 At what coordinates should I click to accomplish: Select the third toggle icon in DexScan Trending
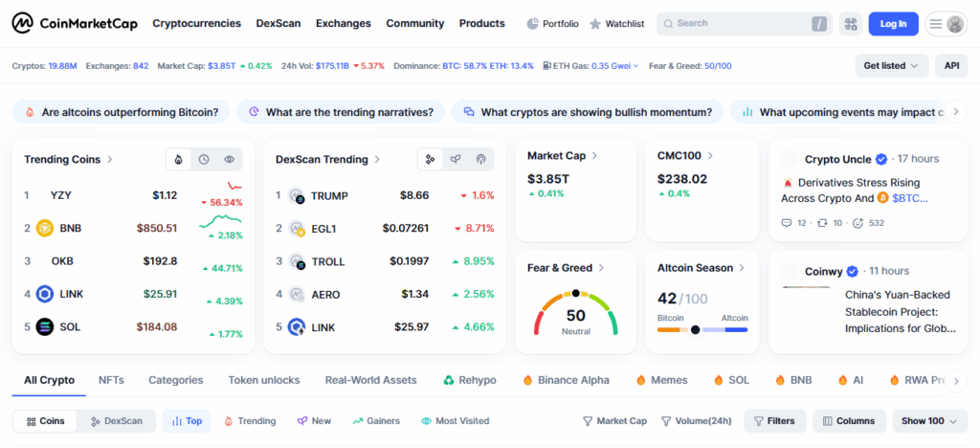(480, 159)
